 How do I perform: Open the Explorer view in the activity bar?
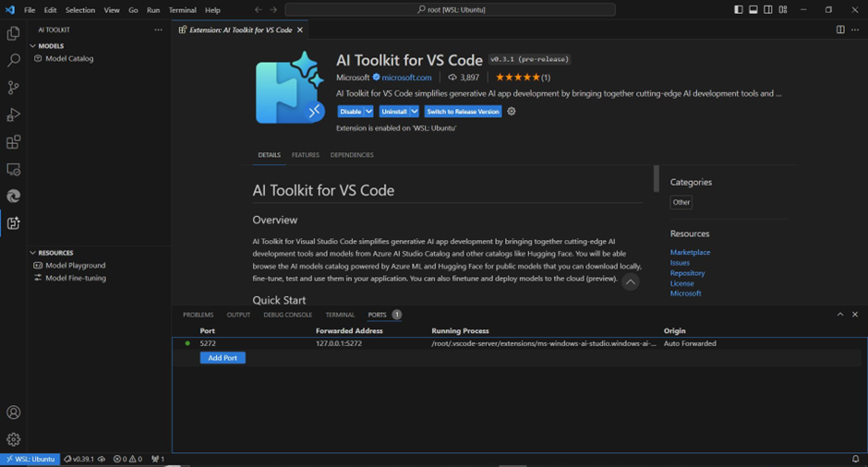click(13, 33)
